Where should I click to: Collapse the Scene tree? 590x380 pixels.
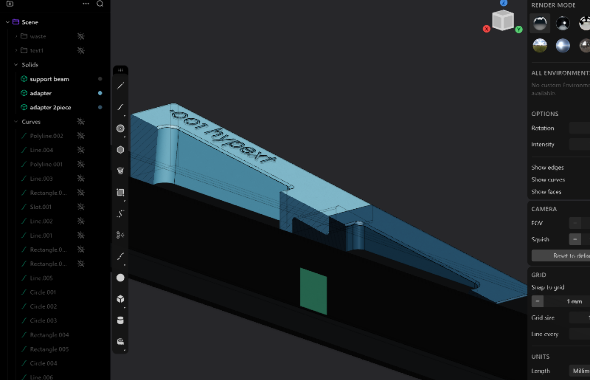click(8, 22)
